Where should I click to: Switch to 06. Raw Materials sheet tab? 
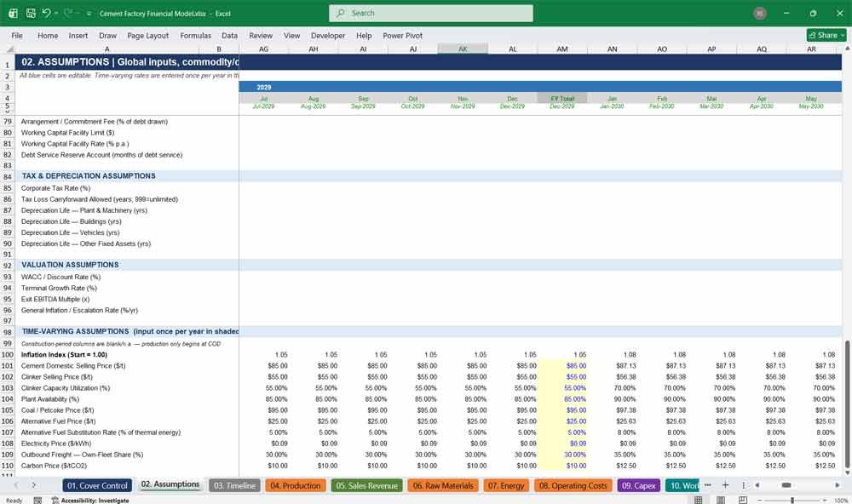(443, 485)
